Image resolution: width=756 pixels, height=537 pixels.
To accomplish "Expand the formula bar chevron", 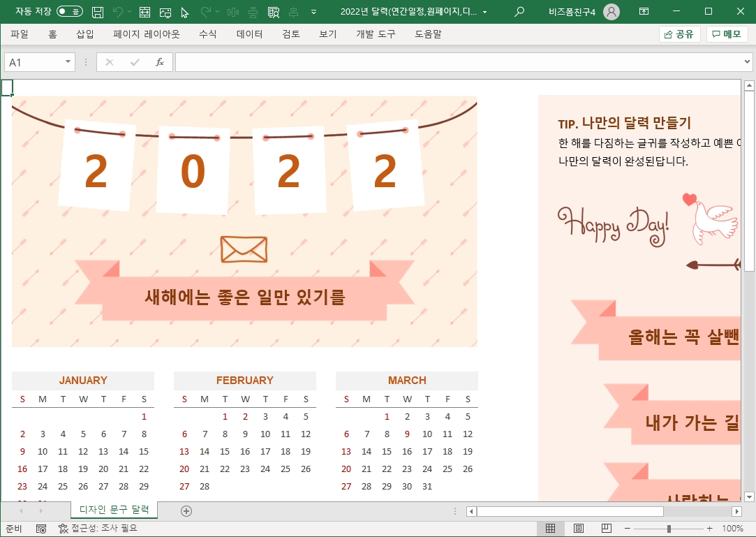I will click(x=747, y=61).
